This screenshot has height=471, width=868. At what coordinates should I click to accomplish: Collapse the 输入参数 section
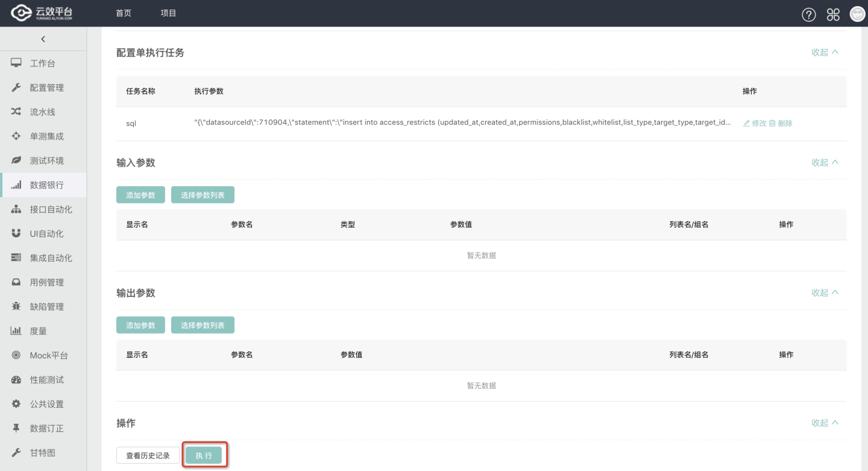click(x=825, y=162)
